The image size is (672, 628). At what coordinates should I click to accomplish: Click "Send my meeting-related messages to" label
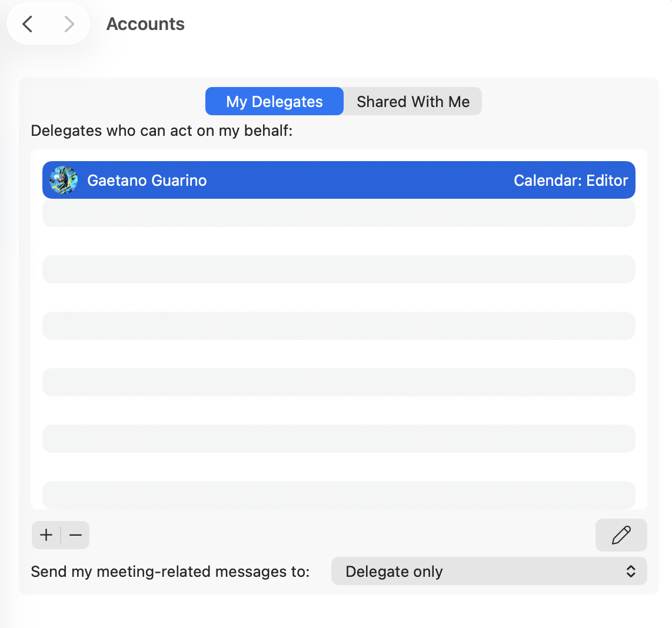click(170, 572)
